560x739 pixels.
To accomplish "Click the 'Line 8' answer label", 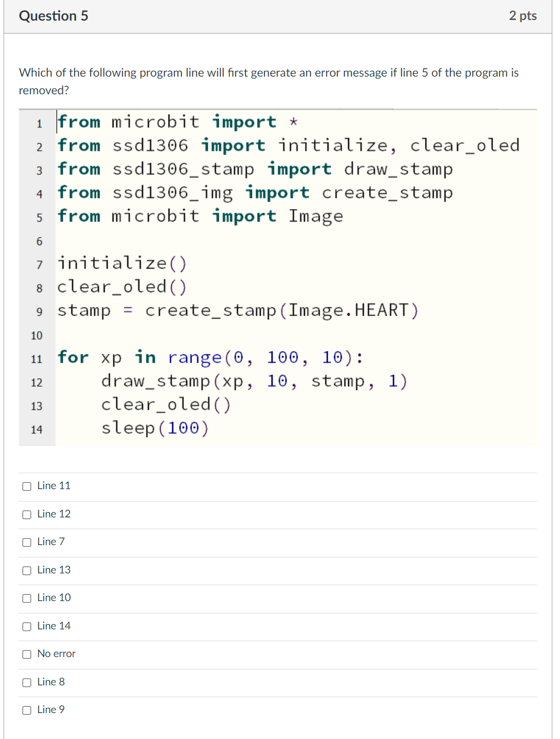I will point(51,682).
